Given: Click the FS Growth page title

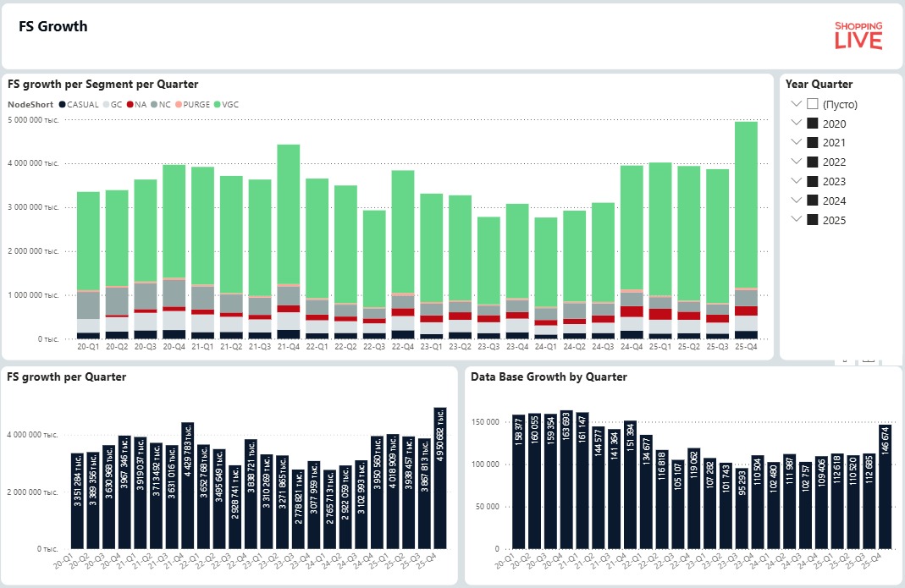Looking at the screenshot, I should 53,26.
